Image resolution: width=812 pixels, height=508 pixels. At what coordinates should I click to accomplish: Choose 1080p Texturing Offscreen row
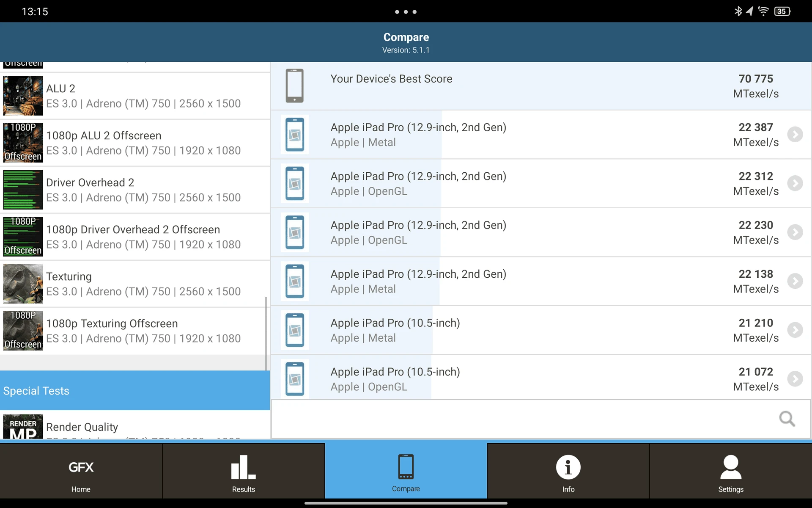click(x=135, y=331)
